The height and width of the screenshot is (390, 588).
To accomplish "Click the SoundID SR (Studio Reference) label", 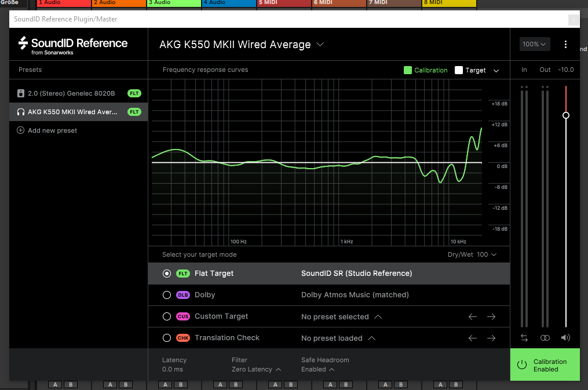I will tap(356, 274).
